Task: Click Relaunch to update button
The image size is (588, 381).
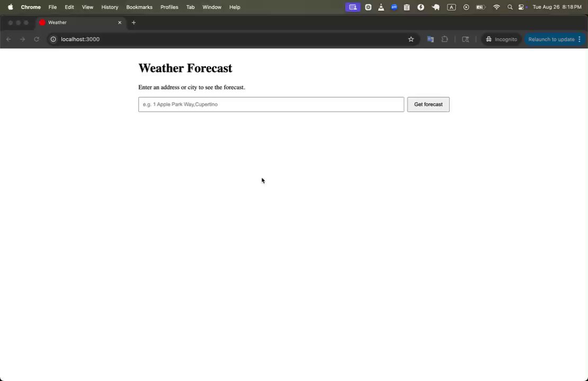Action: [x=551, y=39]
